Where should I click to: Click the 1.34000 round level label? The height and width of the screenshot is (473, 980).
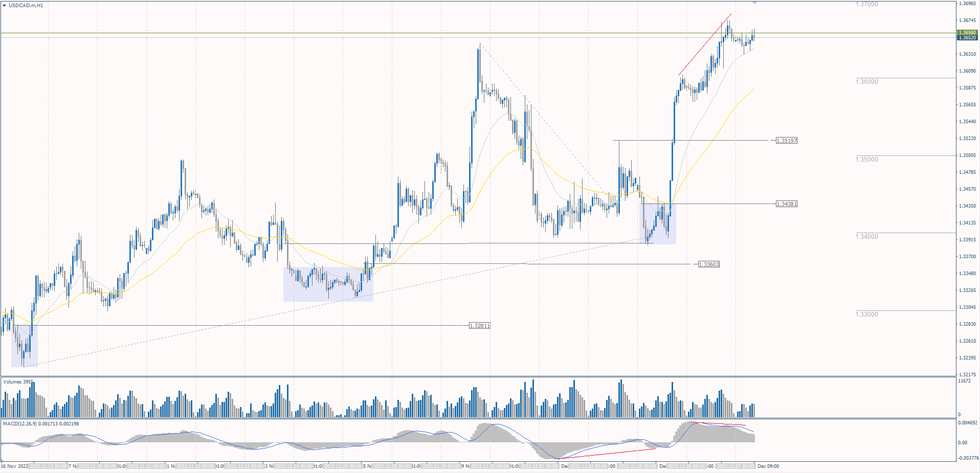pyautogui.click(x=867, y=237)
